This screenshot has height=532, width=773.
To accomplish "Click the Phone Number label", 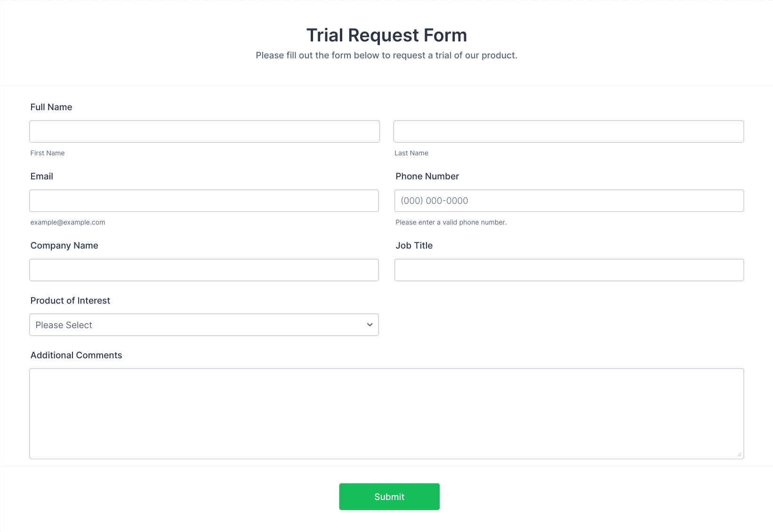I will pyautogui.click(x=427, y=177).
